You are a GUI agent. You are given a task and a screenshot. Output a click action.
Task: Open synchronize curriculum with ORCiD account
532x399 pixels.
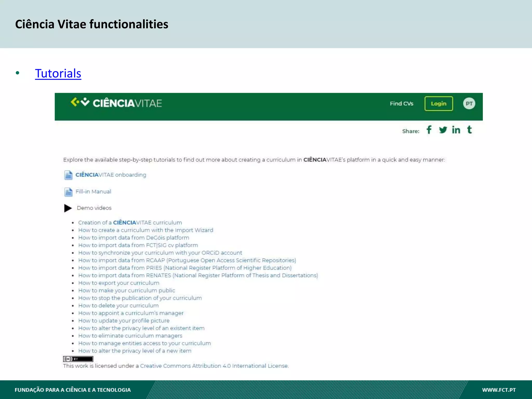[x=160, y=253]
